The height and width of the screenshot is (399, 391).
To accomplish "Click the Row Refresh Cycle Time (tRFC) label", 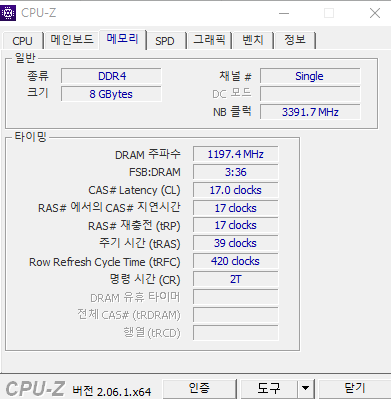I will 105,262.
